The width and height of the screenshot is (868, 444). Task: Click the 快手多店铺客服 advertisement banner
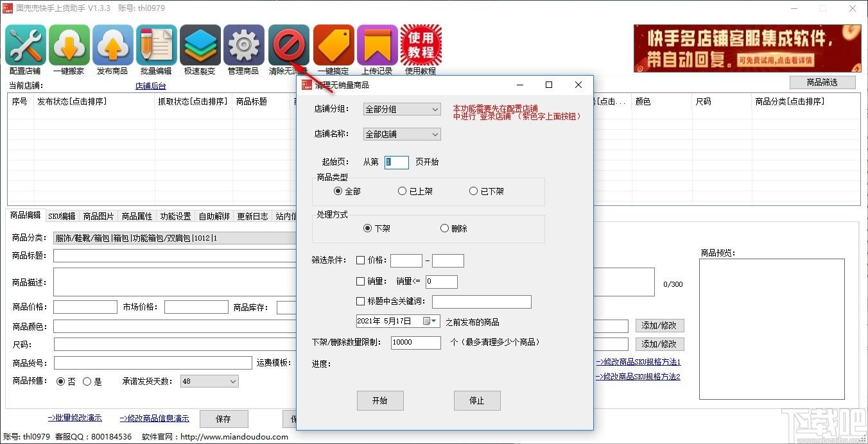click(747, 48)
